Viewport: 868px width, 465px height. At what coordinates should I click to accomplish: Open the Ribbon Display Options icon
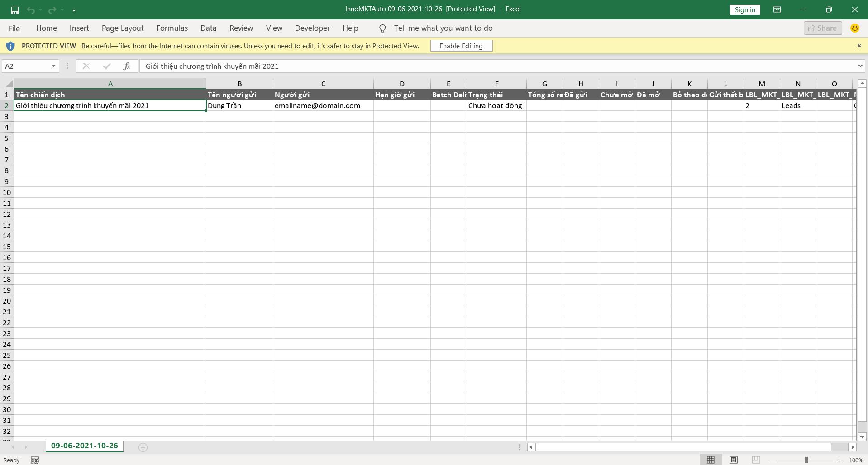[777, 9]
